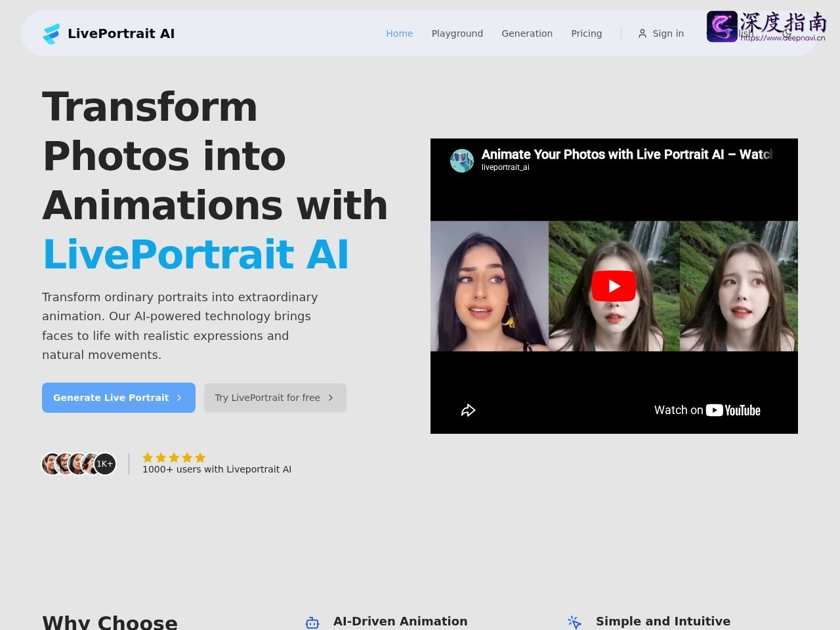Click the header brand name LivePortrait AI
Image resolution: width=840 pixels, height=630 pixels.
[121, 33]
